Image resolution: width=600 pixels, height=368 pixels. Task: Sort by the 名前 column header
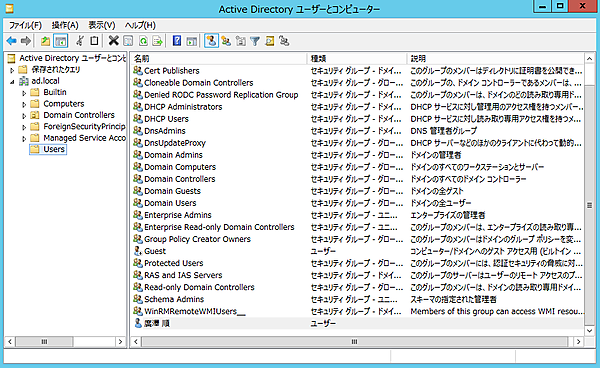coord(218,59)
